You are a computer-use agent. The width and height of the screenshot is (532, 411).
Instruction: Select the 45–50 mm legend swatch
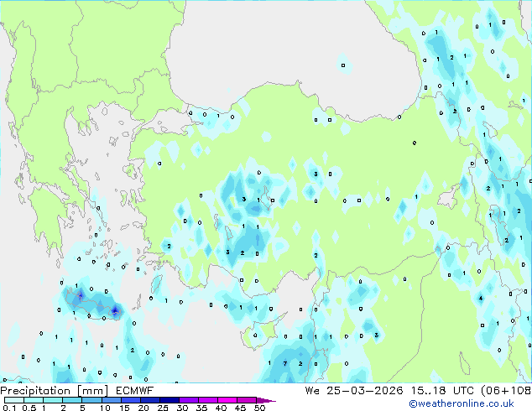pos(247,400)
